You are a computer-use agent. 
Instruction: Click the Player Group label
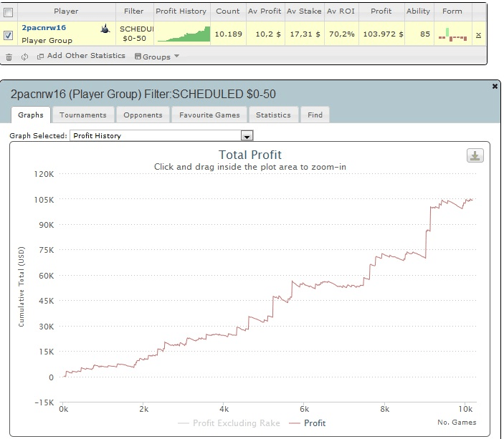click(x=47, y=41)
